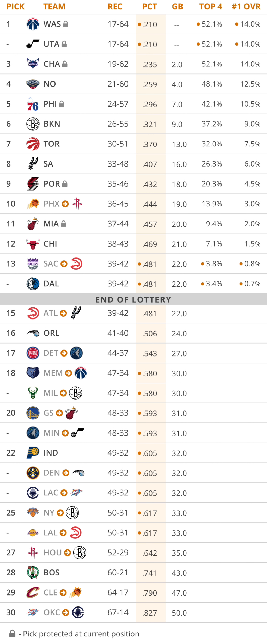Select the Charlotte Hornets logo
This screenshot has width=267, height=644.
coord(33,64)
